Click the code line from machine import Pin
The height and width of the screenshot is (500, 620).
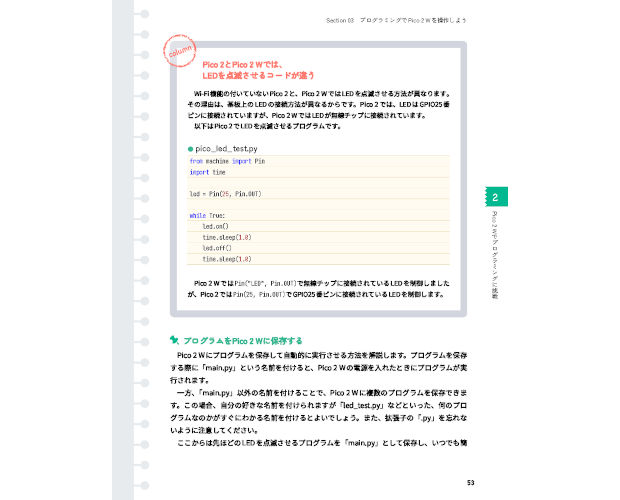(227, 161)
